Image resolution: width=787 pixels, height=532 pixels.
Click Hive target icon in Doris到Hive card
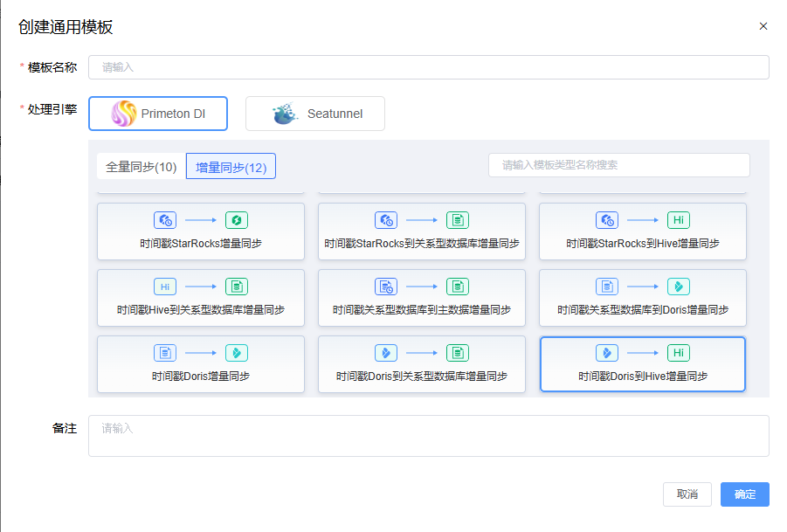[678, 353]
